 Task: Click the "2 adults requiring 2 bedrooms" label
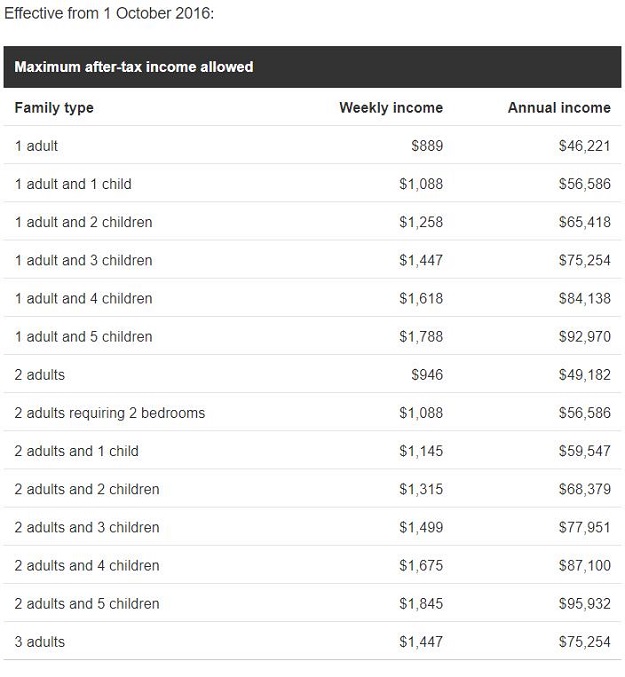click(109, 413)
